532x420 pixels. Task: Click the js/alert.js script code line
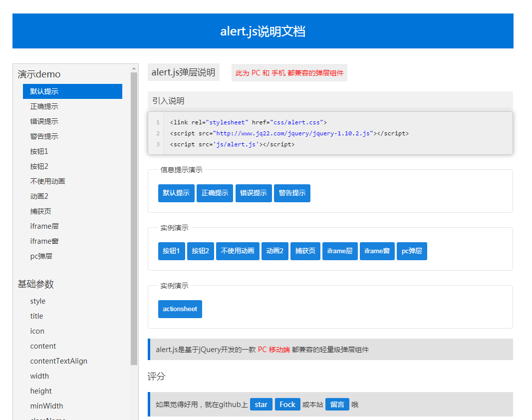232,144
